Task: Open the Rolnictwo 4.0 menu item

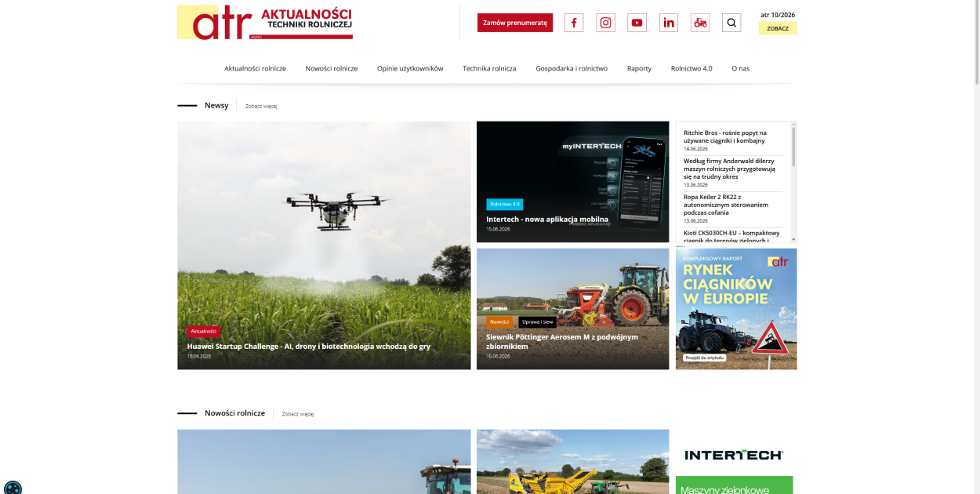Action: (x=691, y=68)
